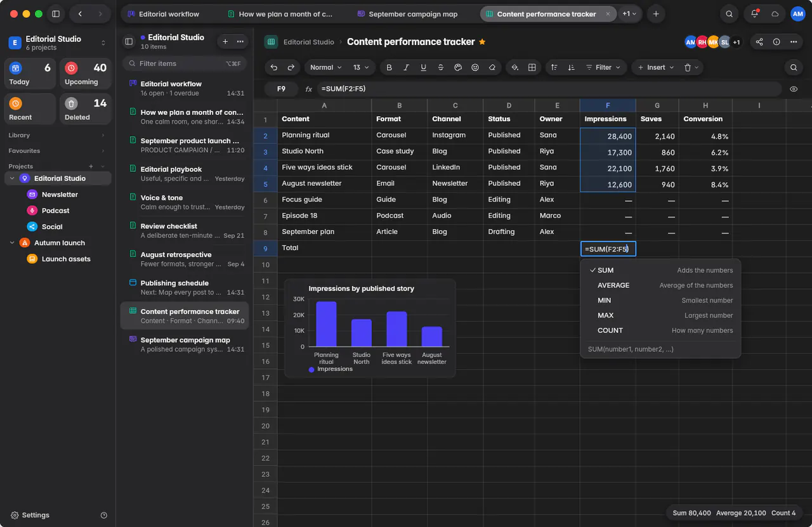Open the cell fill color tool
Screen dimensions: 812x527
[515, 67]
